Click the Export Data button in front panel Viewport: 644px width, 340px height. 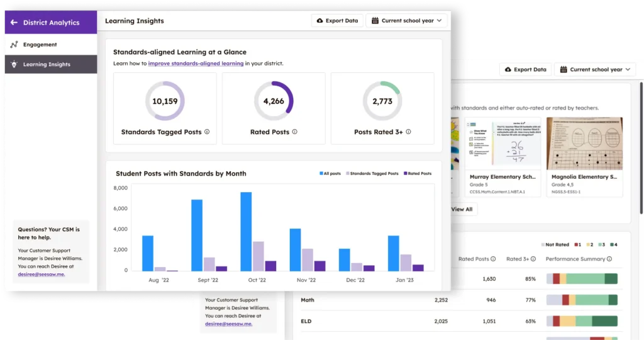coord(337,21)
